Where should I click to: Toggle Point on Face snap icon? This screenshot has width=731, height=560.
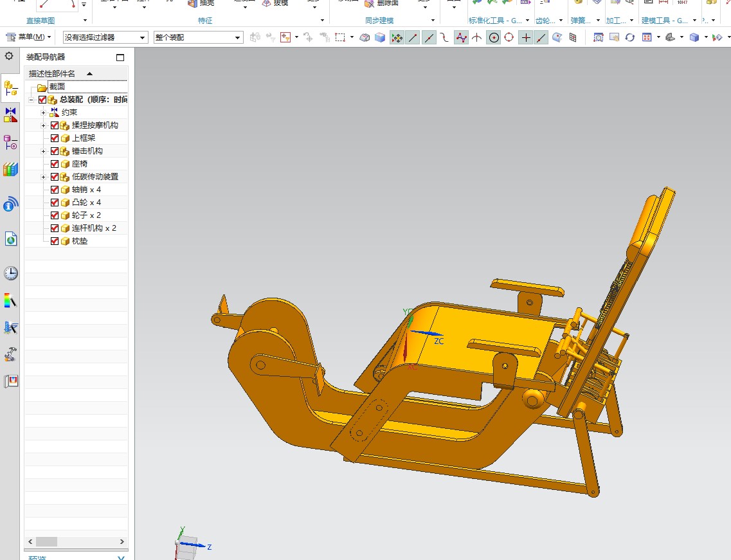click(x=557, y=38)
